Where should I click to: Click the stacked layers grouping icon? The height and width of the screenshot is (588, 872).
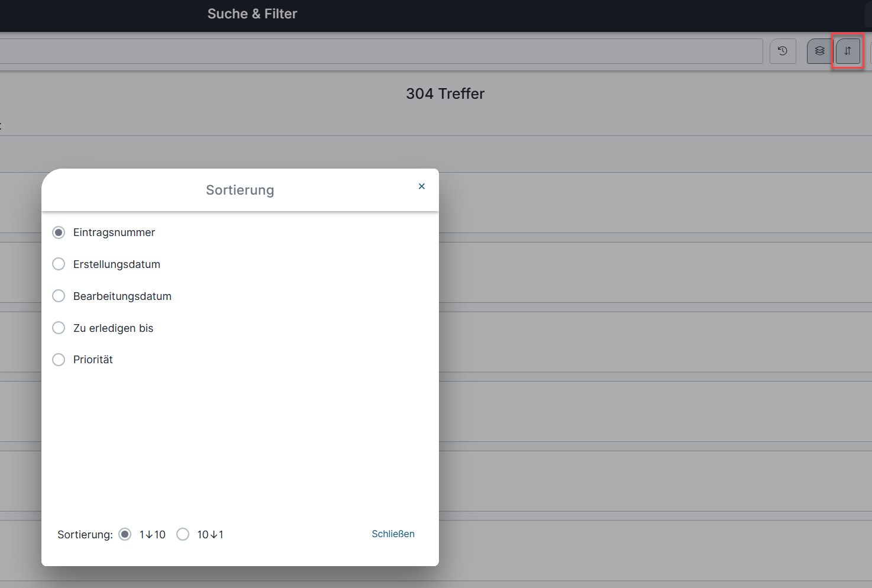pos(819,51)
